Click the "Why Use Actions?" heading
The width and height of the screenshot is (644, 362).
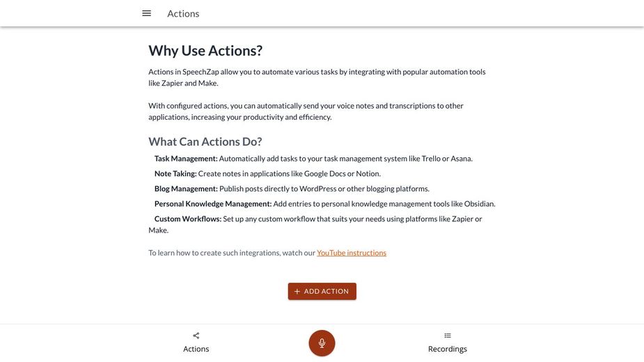(205, 51)
